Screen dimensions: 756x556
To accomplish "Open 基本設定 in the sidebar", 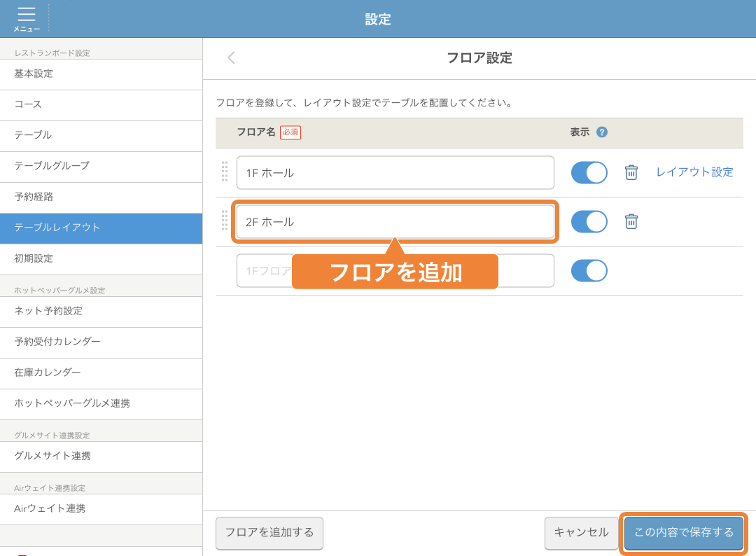I will (101, 74).
